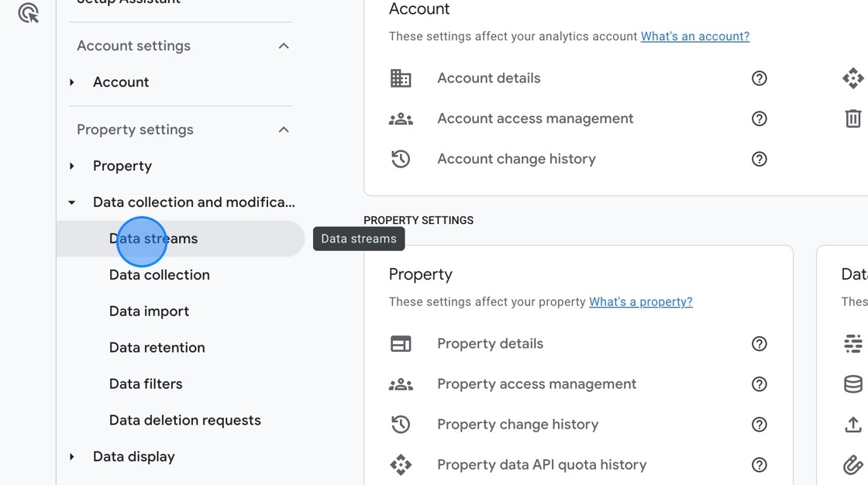The image size is (868, 485).
Task: Click the Property change history clock icon
Action: [x=401, y=424]
